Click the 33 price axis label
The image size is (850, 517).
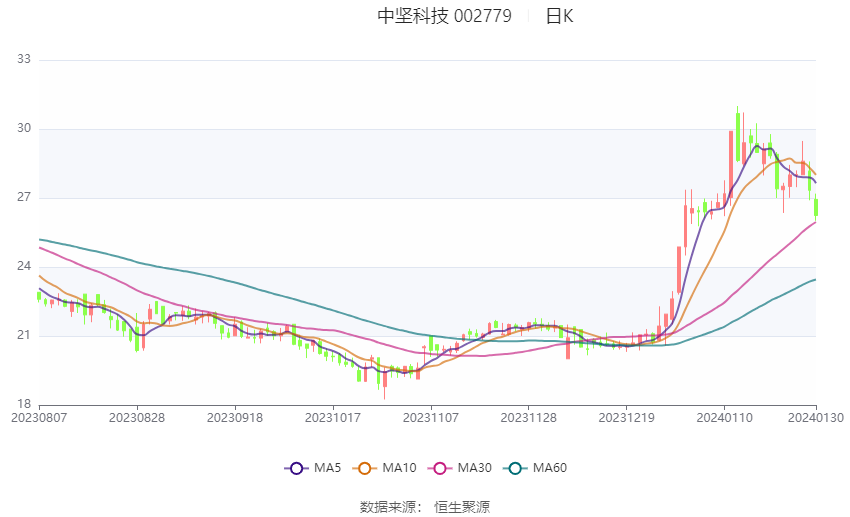click(24, 59)
